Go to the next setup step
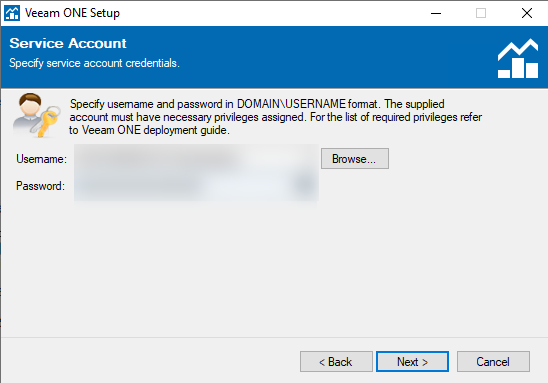548x383 pixels. click(x=412, y=361)
